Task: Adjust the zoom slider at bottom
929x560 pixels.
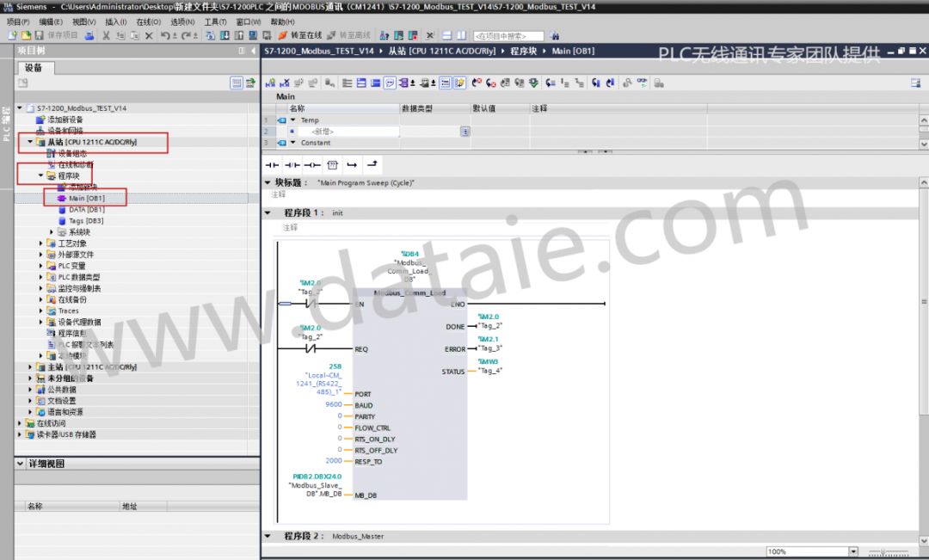Action: (x=887, y=551)
